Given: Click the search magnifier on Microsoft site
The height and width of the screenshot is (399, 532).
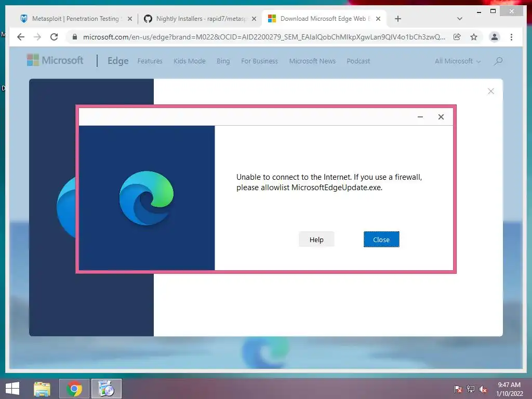Looking at the screenshot, I should (498, 61).
